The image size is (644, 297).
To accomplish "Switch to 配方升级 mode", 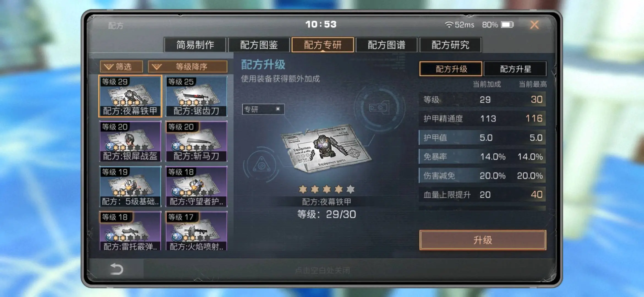I will tap(451, 69).
